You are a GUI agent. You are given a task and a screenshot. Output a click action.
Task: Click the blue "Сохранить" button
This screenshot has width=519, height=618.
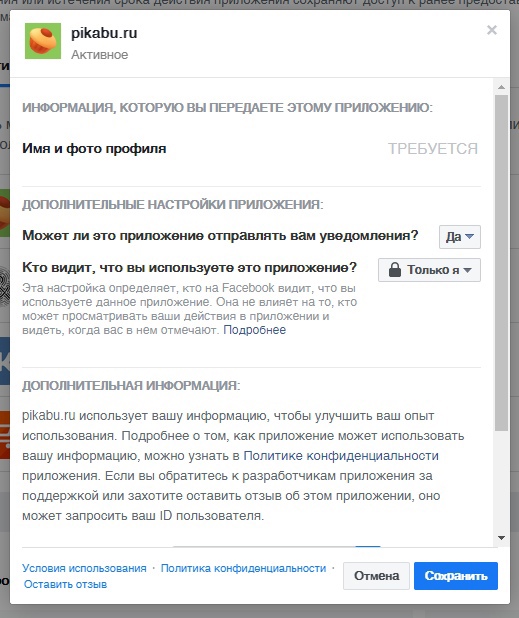456,576
